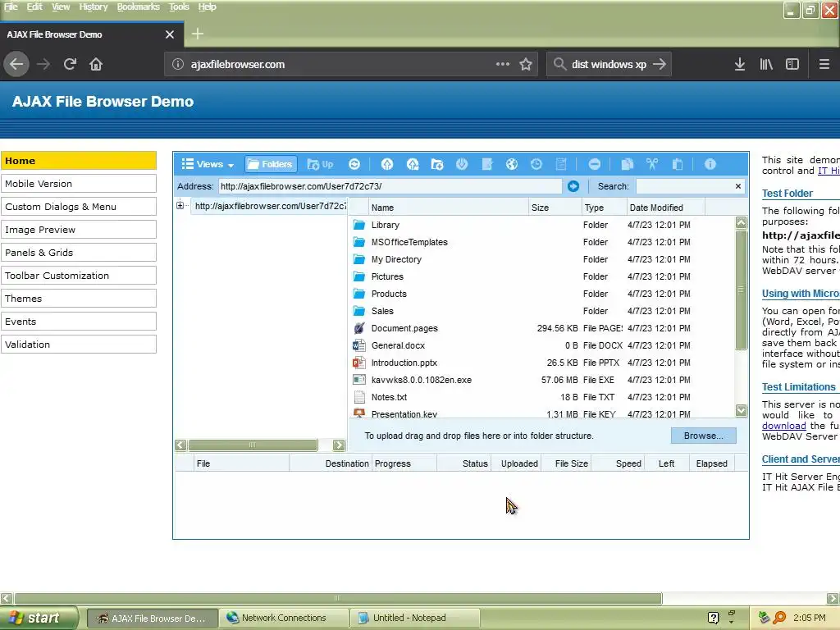Open the Firefox hamburger menu
840x630 pixels.
(824, 64)
